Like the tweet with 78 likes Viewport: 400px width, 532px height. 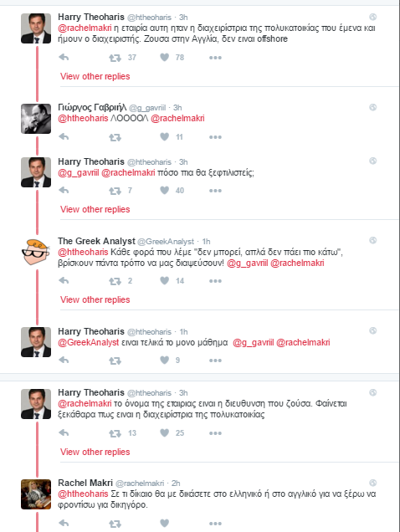coord(165,58)
